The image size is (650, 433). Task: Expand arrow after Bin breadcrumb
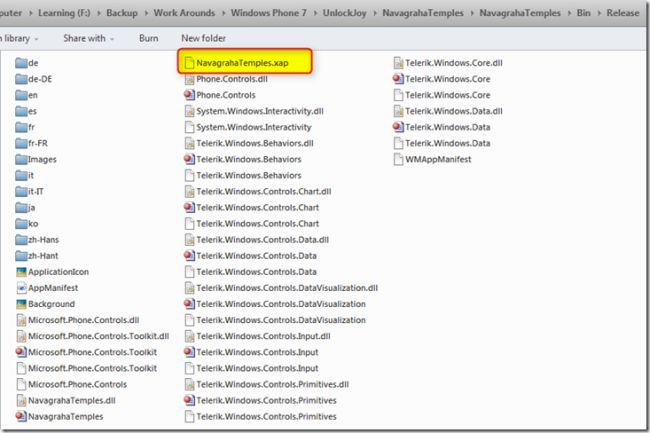(599, 13)
